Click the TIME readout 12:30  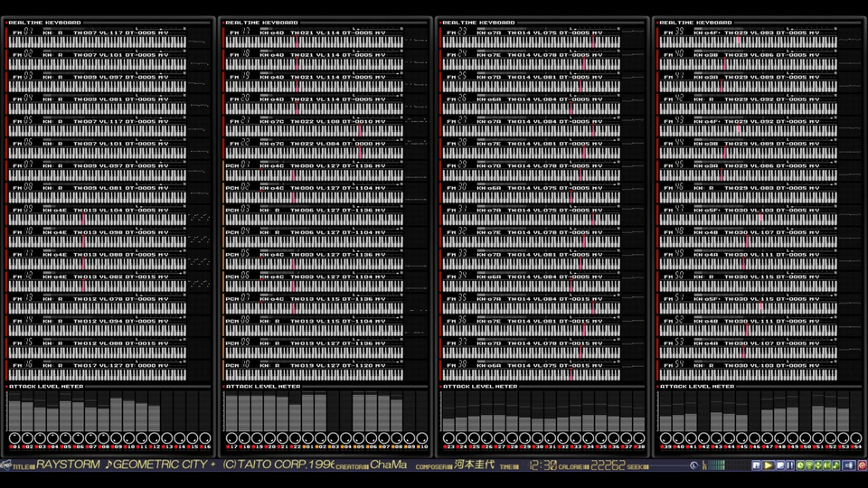click(543, 465)
